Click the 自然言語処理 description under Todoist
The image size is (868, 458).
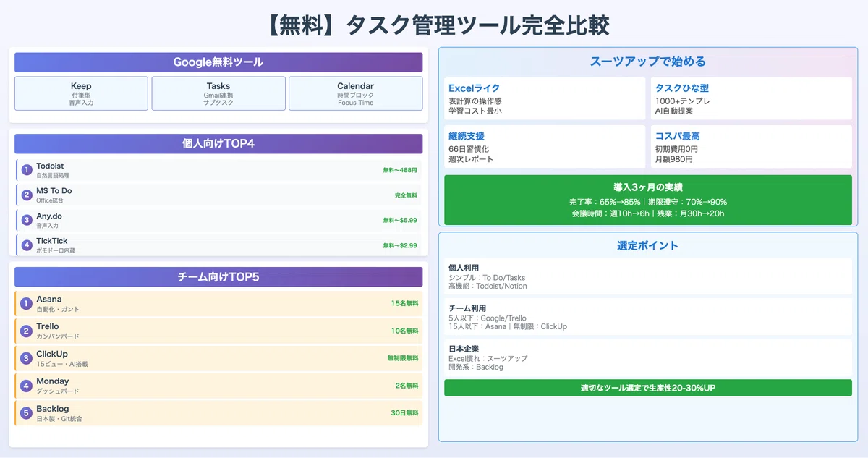coord(53,176)
